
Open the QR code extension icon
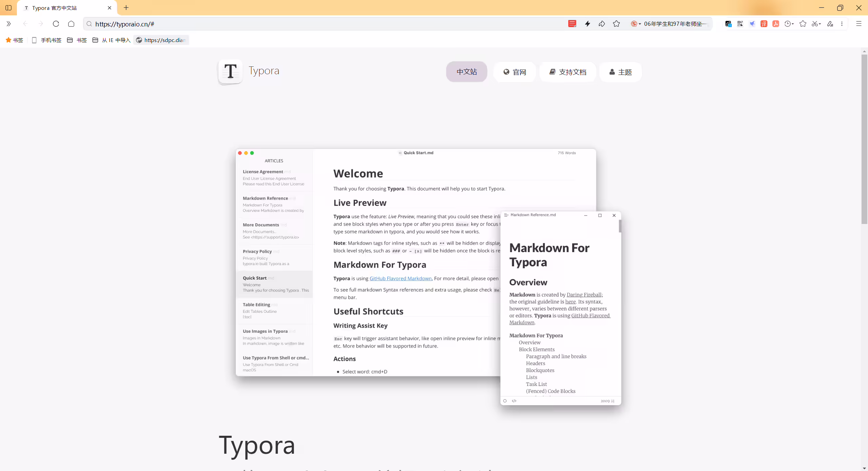[x=740, y=24]
